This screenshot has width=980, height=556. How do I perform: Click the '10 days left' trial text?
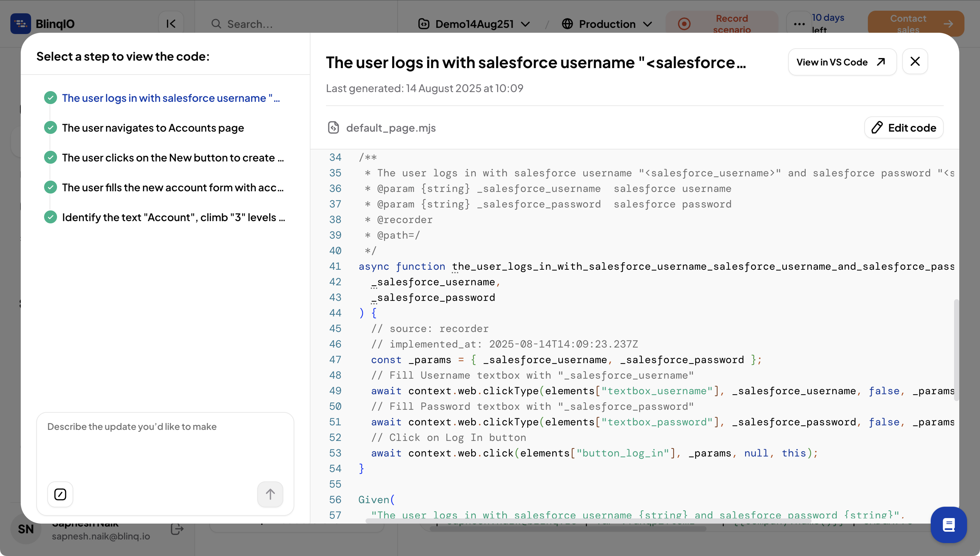click(828, 24)
